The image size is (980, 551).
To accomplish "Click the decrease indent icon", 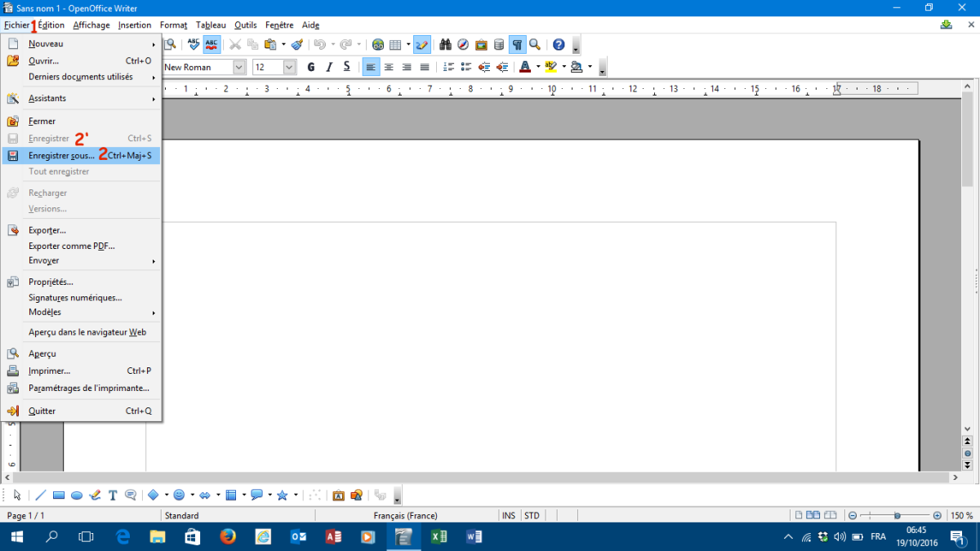I will point(484,67).
